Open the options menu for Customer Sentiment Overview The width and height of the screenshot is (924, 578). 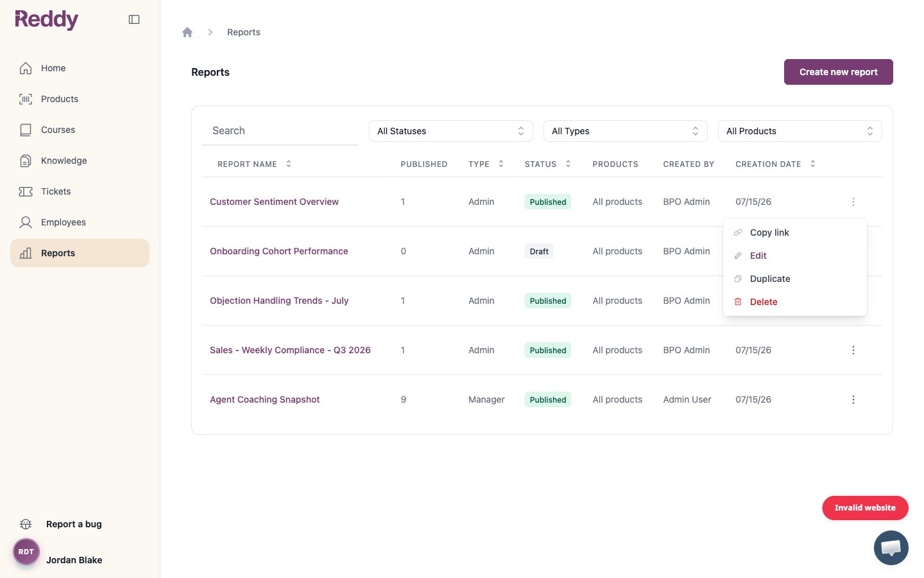853,202
